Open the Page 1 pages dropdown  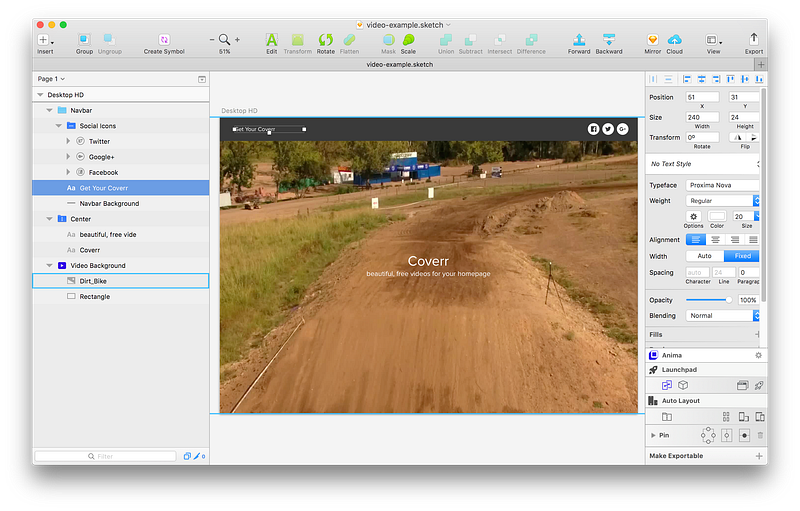coord(51,79)
